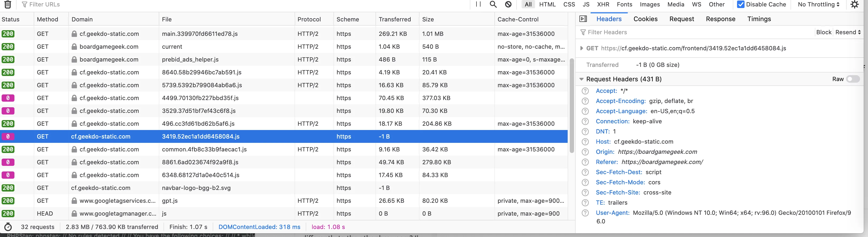Open the request blocking icon

coord(508,4)
